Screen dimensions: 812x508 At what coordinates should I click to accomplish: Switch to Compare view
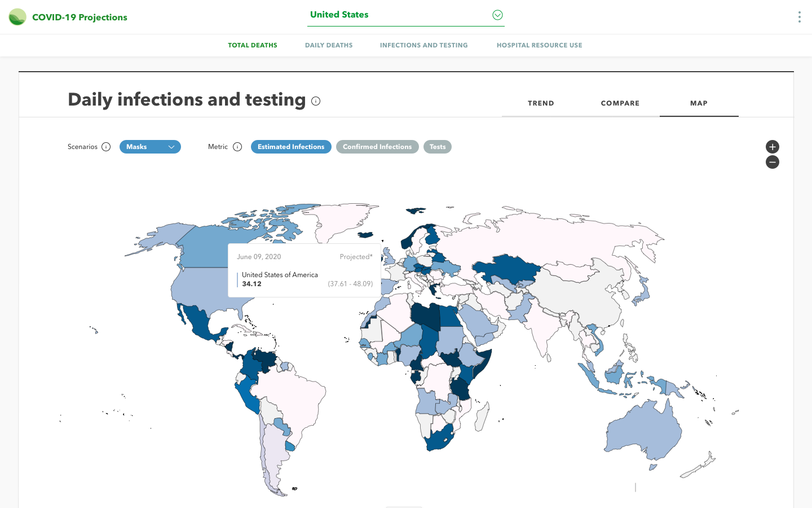tap(620, 103)
